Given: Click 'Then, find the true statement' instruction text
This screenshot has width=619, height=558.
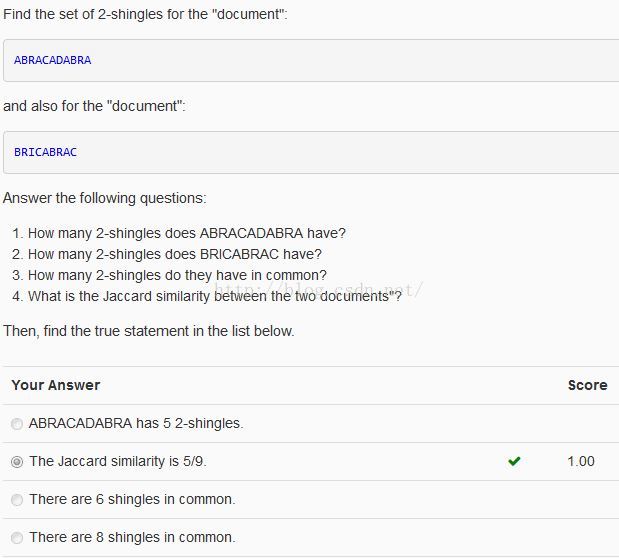Looking at the screenshot, I should pos(149,331).
